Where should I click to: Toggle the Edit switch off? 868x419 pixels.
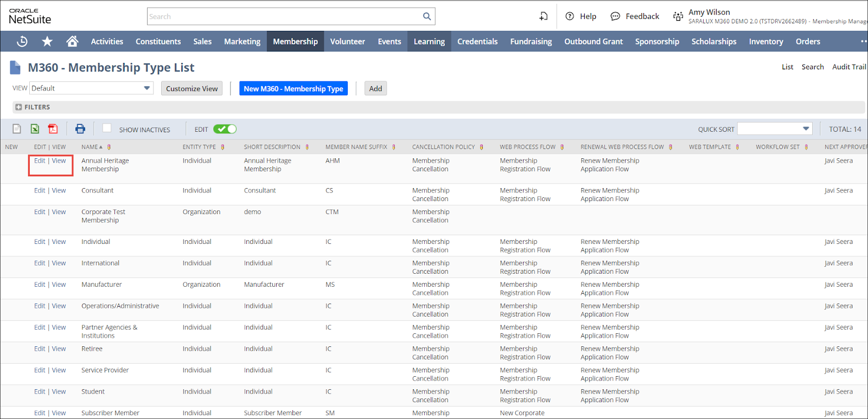click(225, 129)
